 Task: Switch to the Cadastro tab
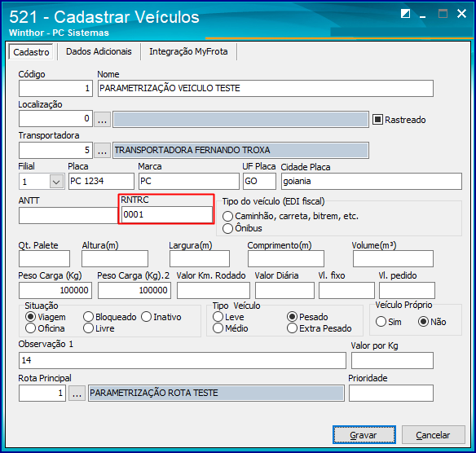click(31, 52)
